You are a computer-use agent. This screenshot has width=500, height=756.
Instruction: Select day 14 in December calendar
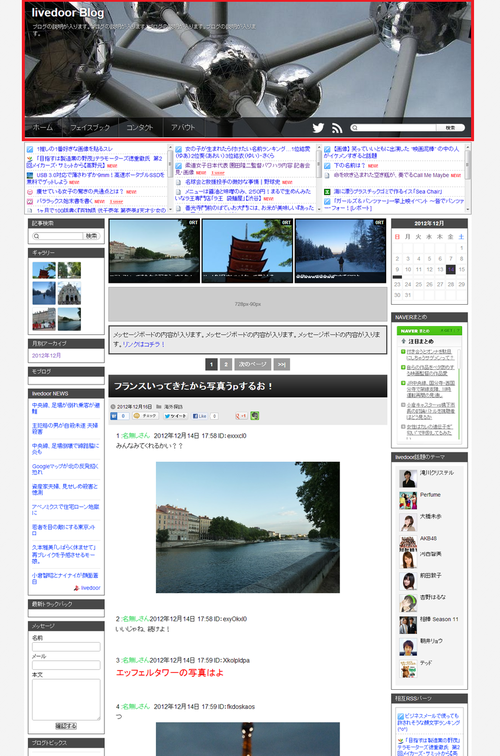(450, 270)
